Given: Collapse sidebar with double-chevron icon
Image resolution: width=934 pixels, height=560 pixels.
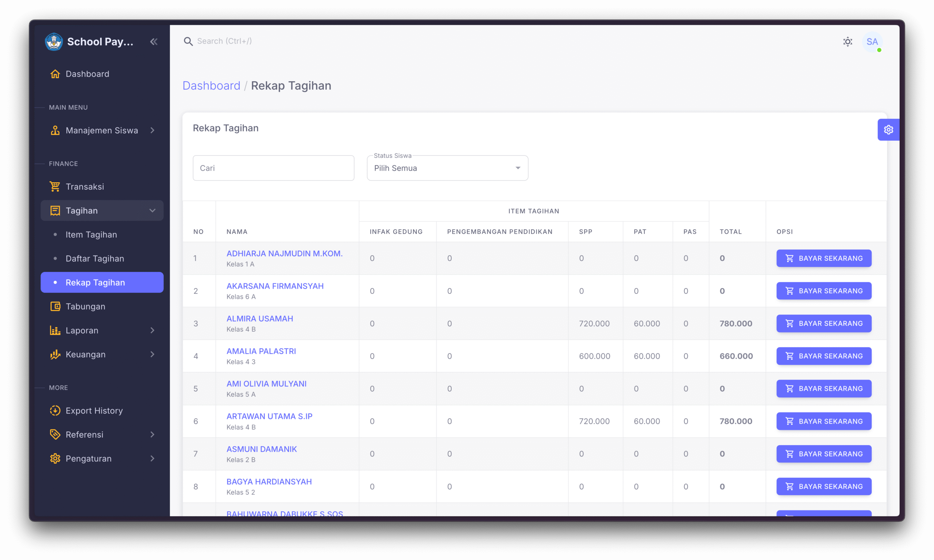Looking at the screenshot, I should (154, 42).
